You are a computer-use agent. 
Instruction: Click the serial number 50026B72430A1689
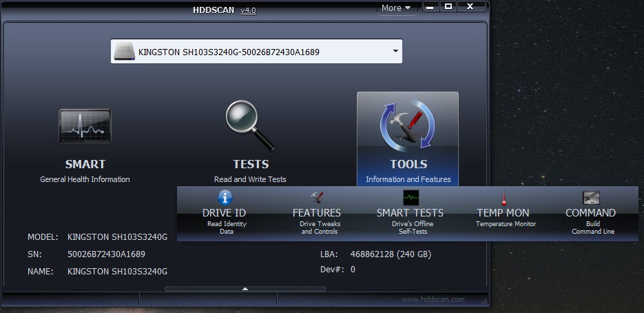tap(106, 254)
